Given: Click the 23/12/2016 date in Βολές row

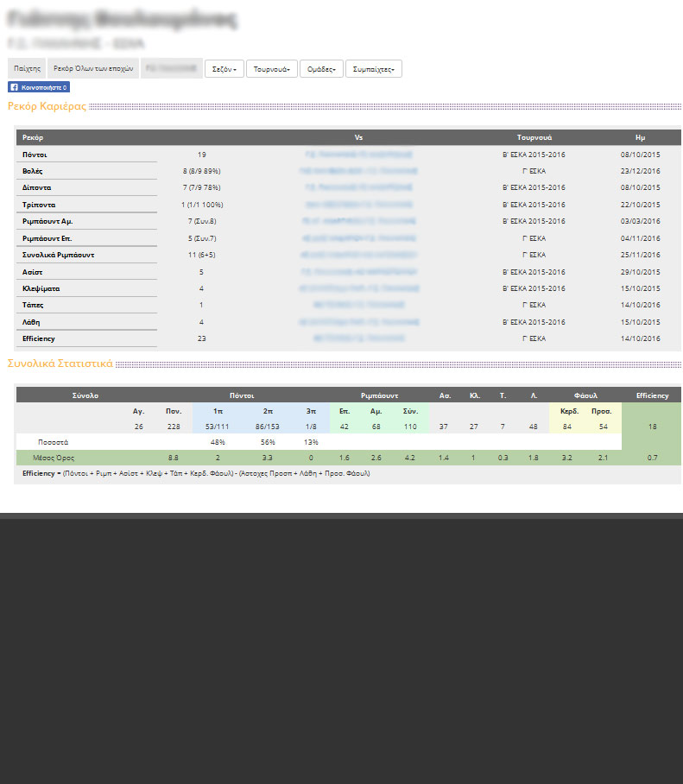Looking at the screenshot, I should coord(640,171).
